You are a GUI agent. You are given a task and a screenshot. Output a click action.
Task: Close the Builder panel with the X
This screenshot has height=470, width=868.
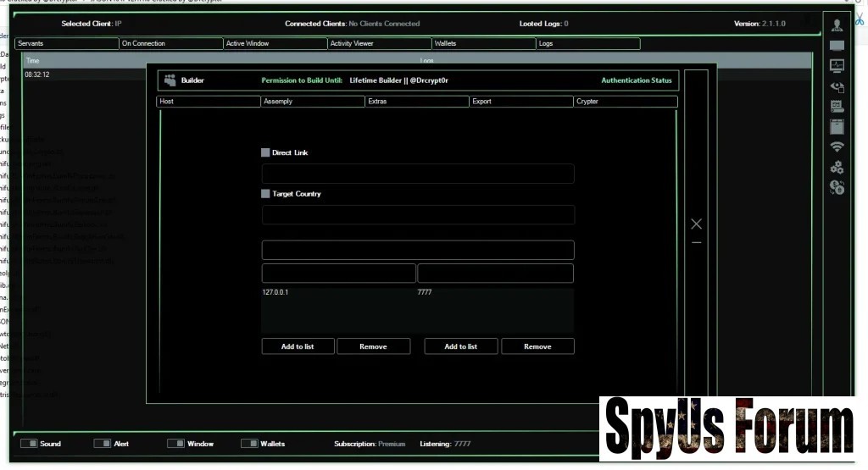696,224
